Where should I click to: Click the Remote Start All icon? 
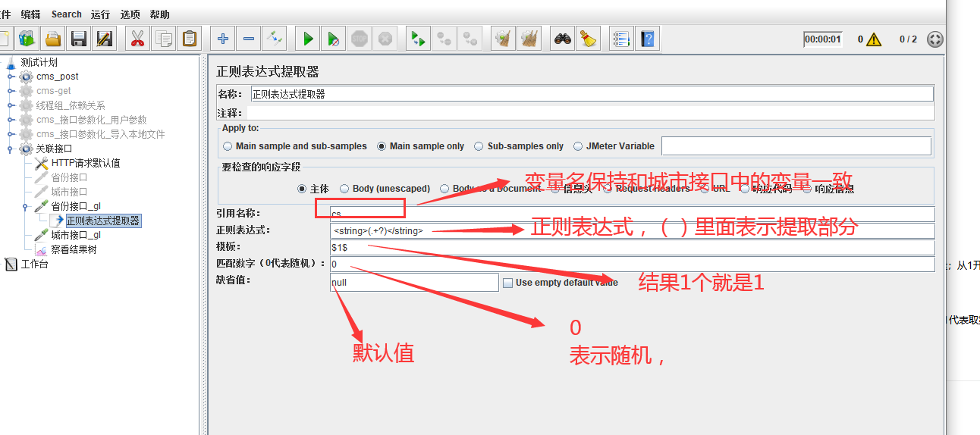pyautogui.click(x=418, y=39)
